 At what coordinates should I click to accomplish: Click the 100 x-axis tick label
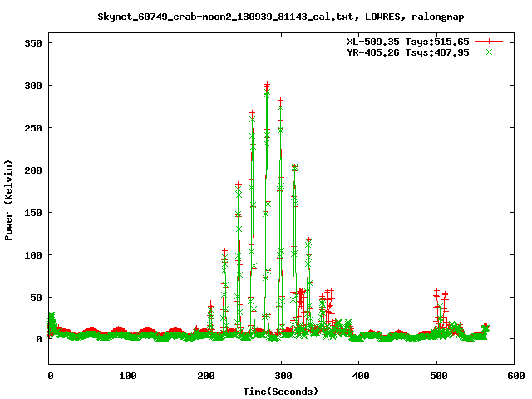coord(128,376)
